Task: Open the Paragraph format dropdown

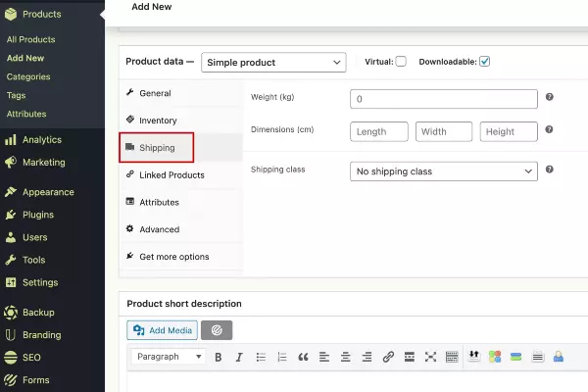Action: (168, 358)
